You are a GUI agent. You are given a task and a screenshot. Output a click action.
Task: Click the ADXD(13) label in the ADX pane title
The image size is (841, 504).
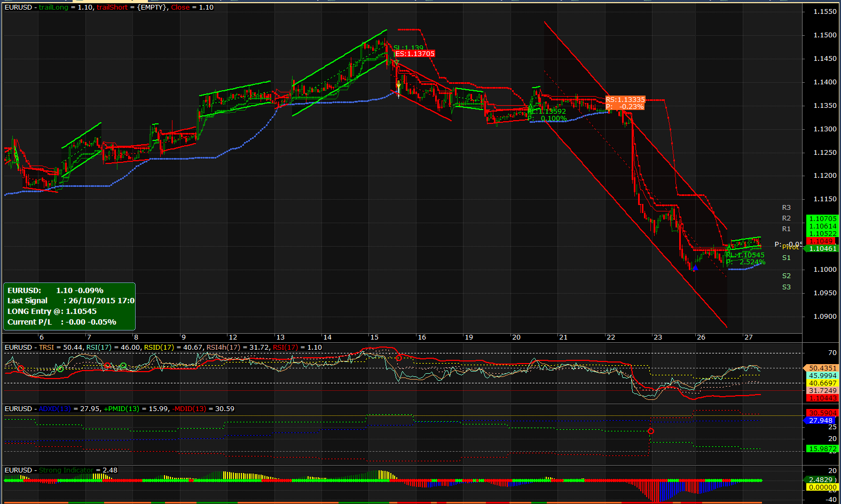tap(55, 409)
